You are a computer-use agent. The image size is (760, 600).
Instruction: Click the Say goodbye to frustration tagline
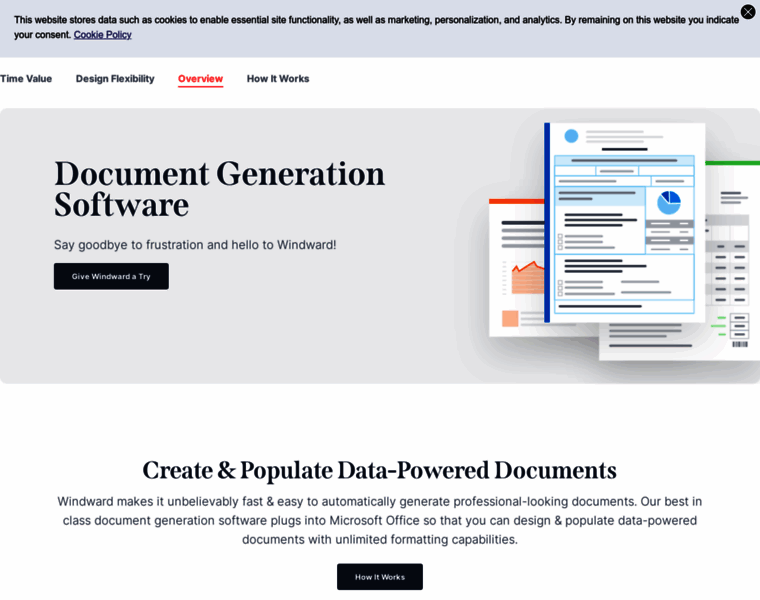pos(195,245)
